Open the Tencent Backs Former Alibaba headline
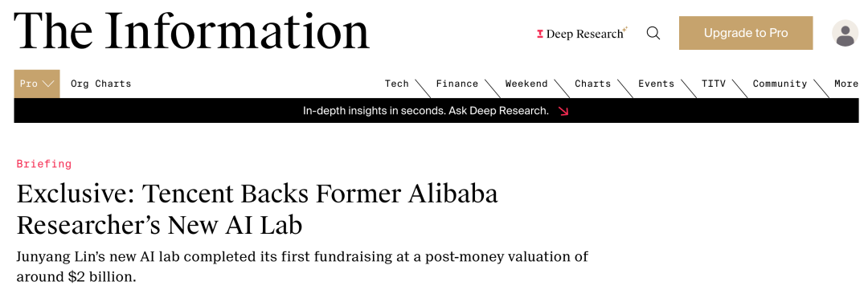 [257, 210]
